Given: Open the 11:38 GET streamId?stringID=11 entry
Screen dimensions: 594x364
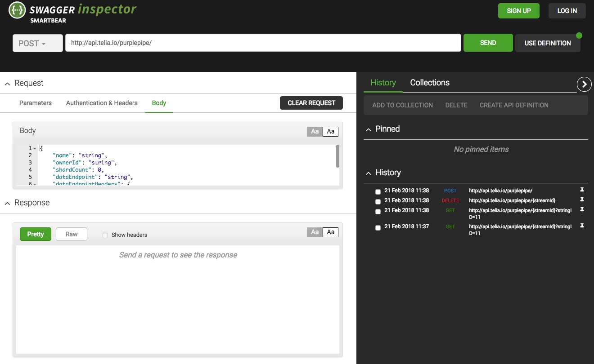Looking at the screenshot, I should (x=520, y=213).
